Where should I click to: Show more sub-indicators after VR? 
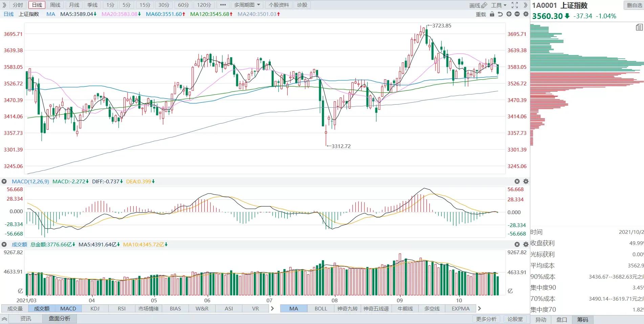pos(272,308)
